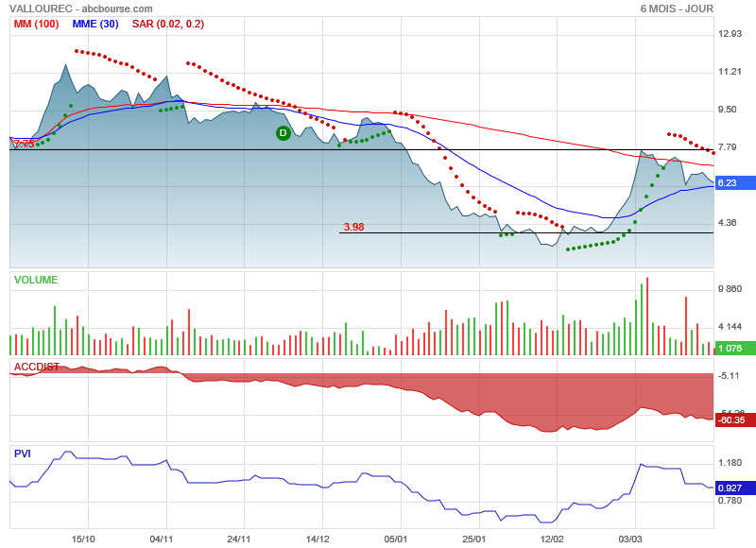This screenshot has height=548, width=756.
Task: Click the red -60.35 ACCDIST value tag
Action: coord(735,420)
